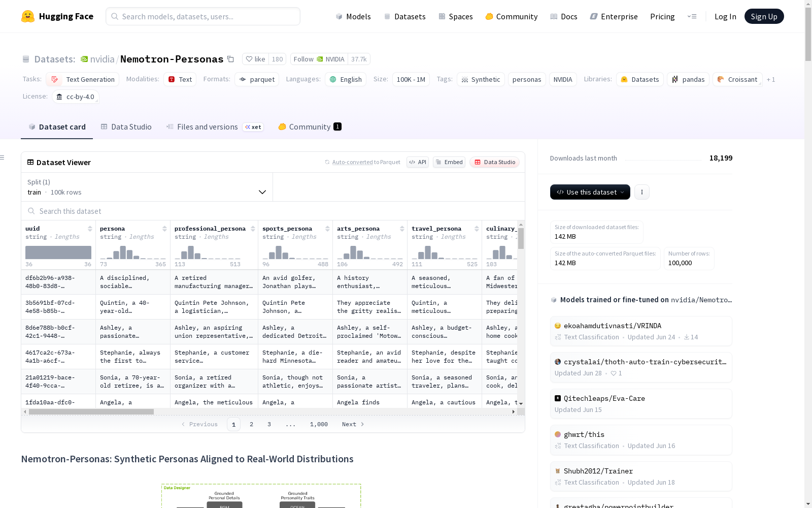Image resolution: width=812 pixels, height=508 pixels.
Task: Select the pandas library tag
Action: point(688,79)
